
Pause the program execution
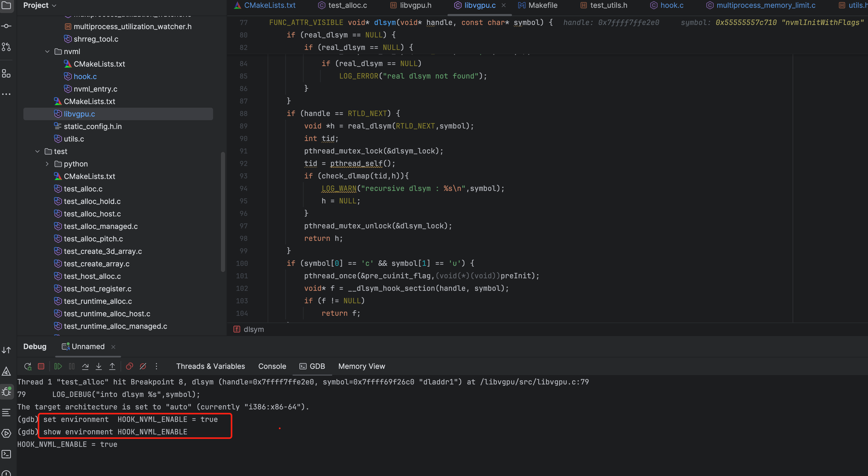[x=72, y=366]
